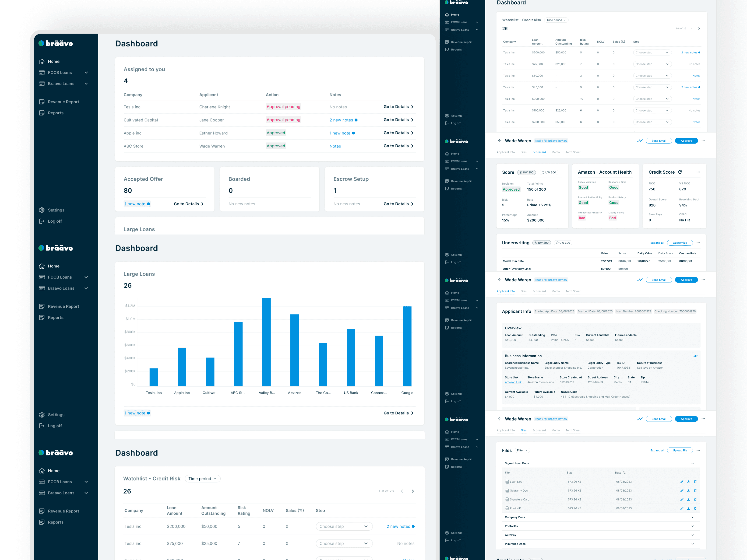Expand FCCB Loans in sidebar beside Assigned to you

coord(86,73)
